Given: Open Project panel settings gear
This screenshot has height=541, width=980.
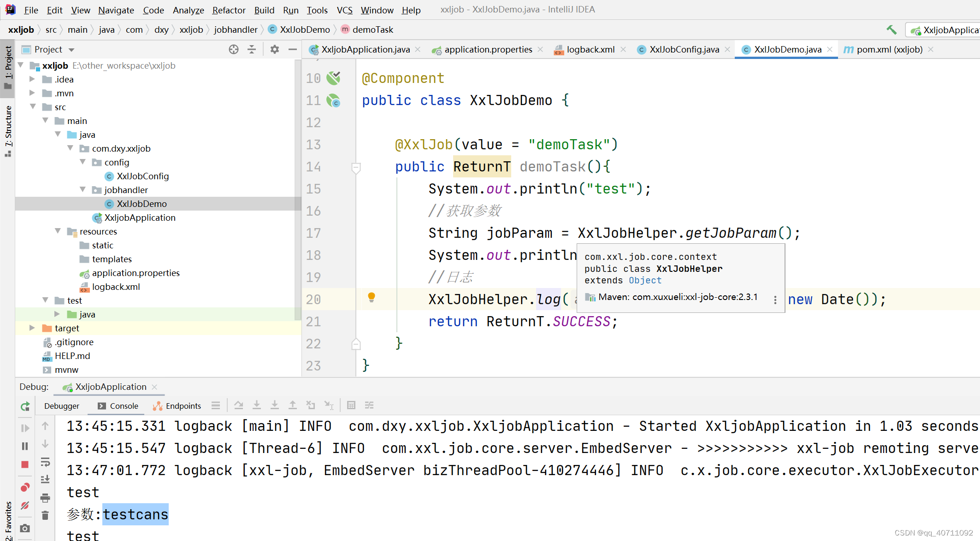Looking at the screenshot, I should [x=275, y=49].
